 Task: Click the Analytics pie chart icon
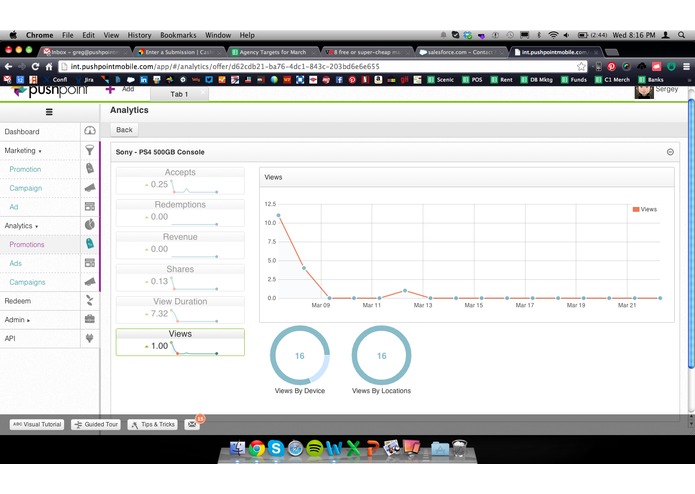click(90, 225)
